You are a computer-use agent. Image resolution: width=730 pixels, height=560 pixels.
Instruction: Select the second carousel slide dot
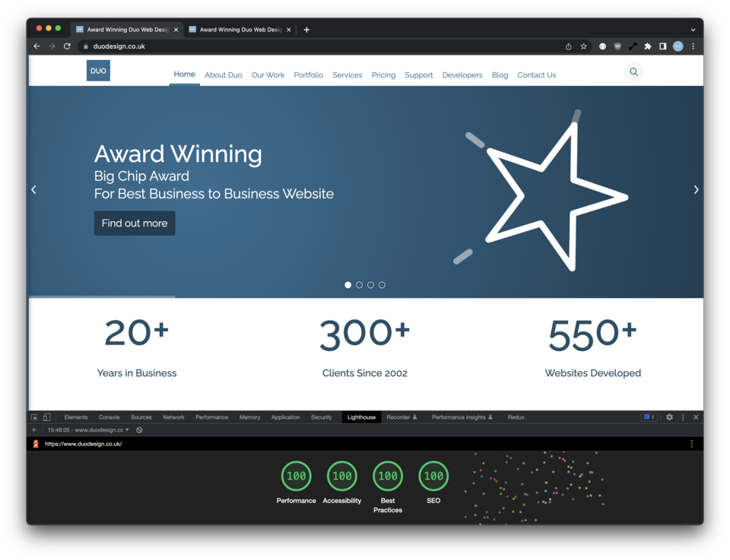(x=360, y=285)
